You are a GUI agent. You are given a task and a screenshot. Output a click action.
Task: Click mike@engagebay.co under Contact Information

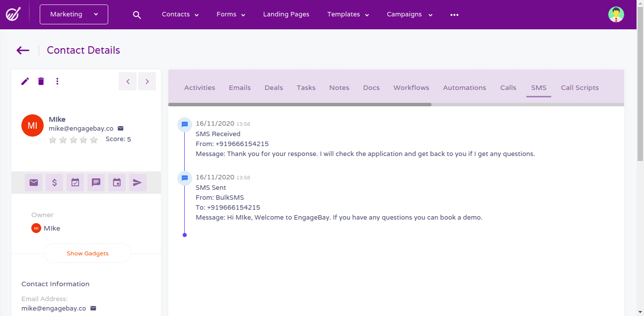click(x=54, y=308)
